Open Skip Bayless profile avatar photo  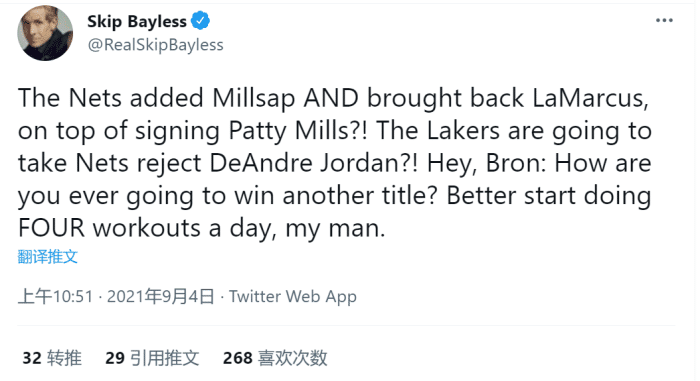pos(45,33)
